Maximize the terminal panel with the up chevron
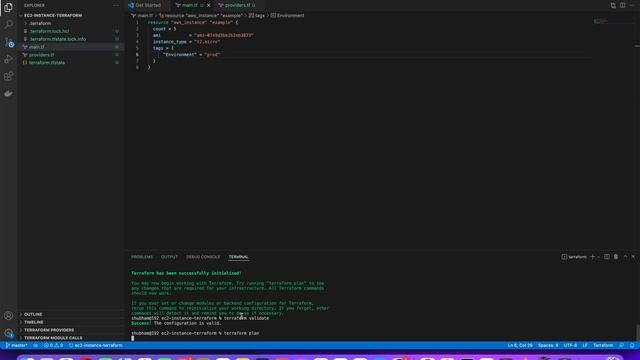Screen dimensions: 640x360 click(625, 257)
